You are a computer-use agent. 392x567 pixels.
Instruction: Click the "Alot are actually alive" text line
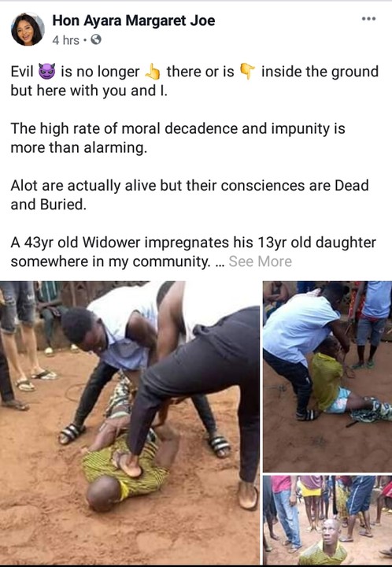click(x=190, y=186)
